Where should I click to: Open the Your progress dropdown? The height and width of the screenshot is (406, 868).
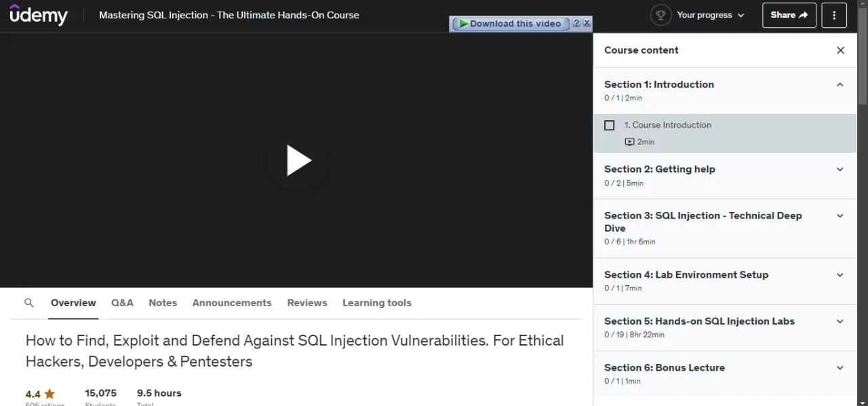coord(711,15)
